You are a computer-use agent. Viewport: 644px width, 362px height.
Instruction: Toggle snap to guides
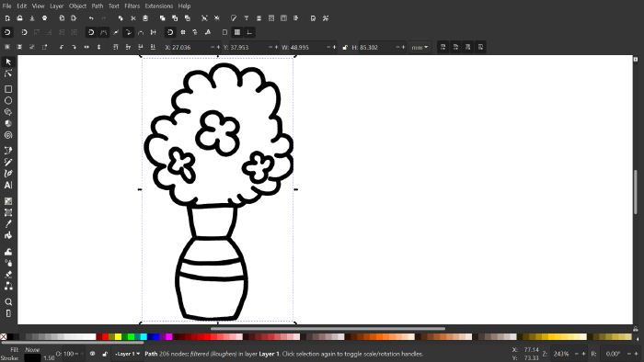[249, 32]
